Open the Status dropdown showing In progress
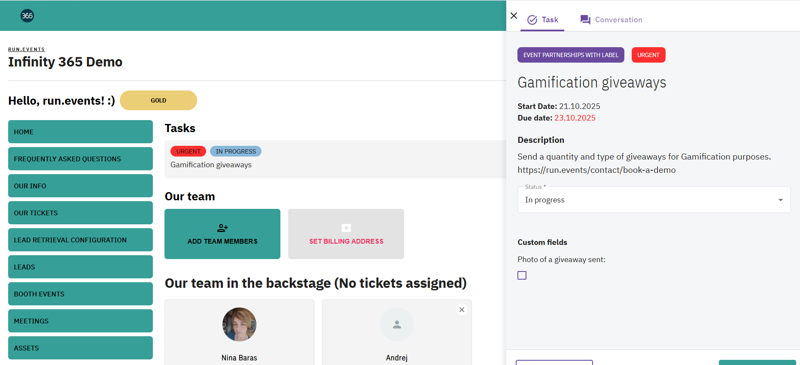This screenshot has width=800, height=365. click(x=654, y=200)
